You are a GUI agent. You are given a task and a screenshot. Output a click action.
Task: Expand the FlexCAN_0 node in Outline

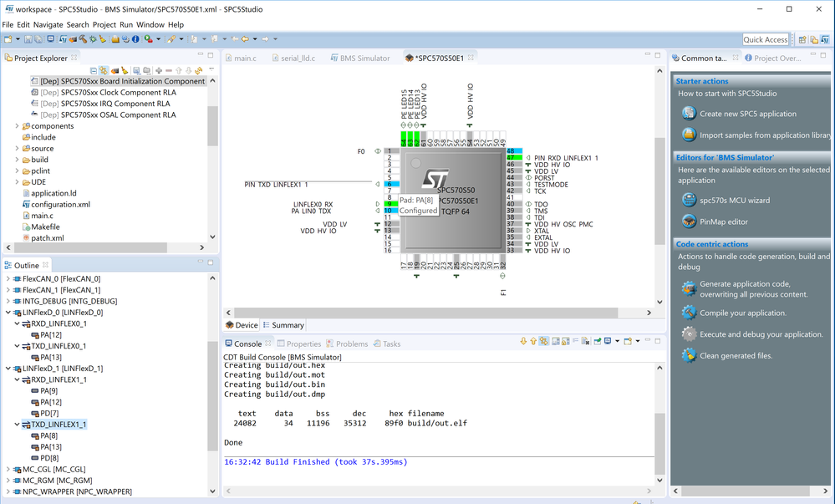click(8, 278)
